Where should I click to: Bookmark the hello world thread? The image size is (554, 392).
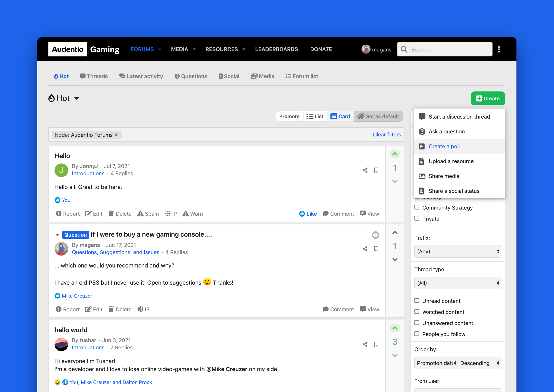click(376, 344)
